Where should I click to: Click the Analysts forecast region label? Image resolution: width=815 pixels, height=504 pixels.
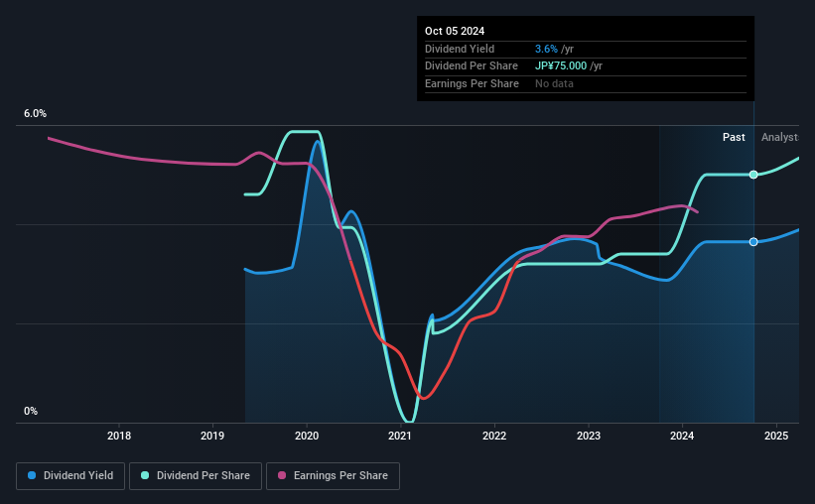pyautogui.click(x=779, y=137)
